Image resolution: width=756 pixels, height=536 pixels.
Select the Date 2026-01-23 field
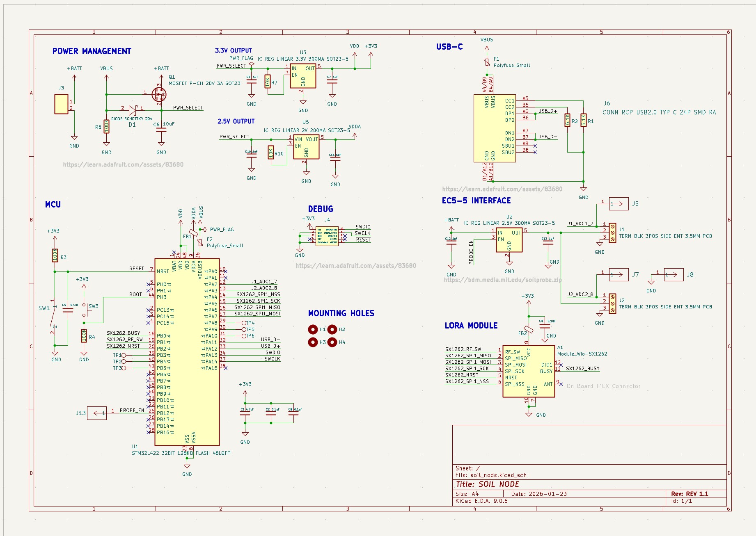539,494
